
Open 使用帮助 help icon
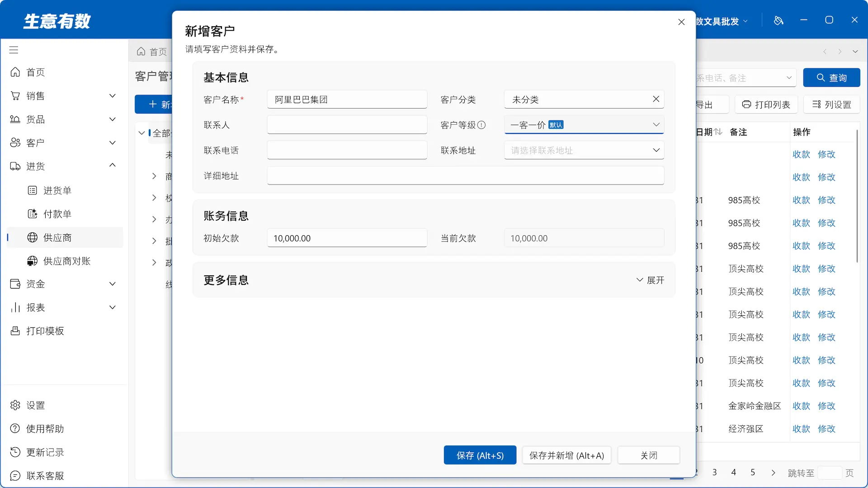click(x=15, y=429)
